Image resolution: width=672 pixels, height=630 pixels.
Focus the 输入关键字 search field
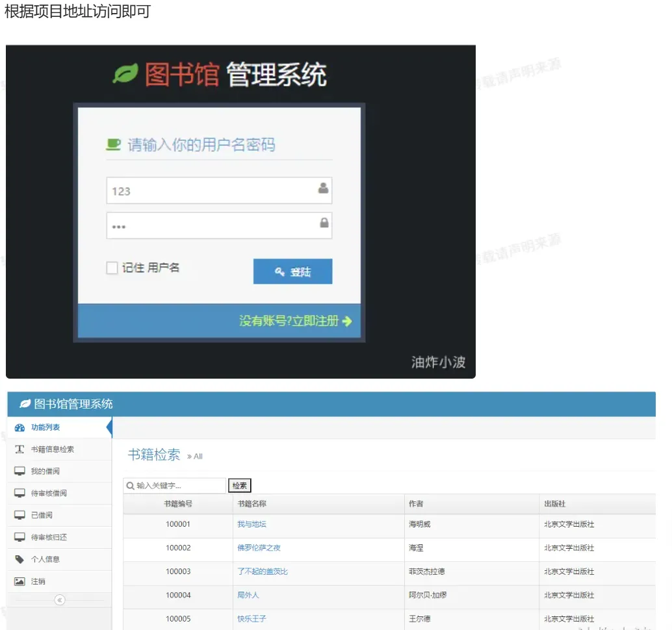point(174,486)
